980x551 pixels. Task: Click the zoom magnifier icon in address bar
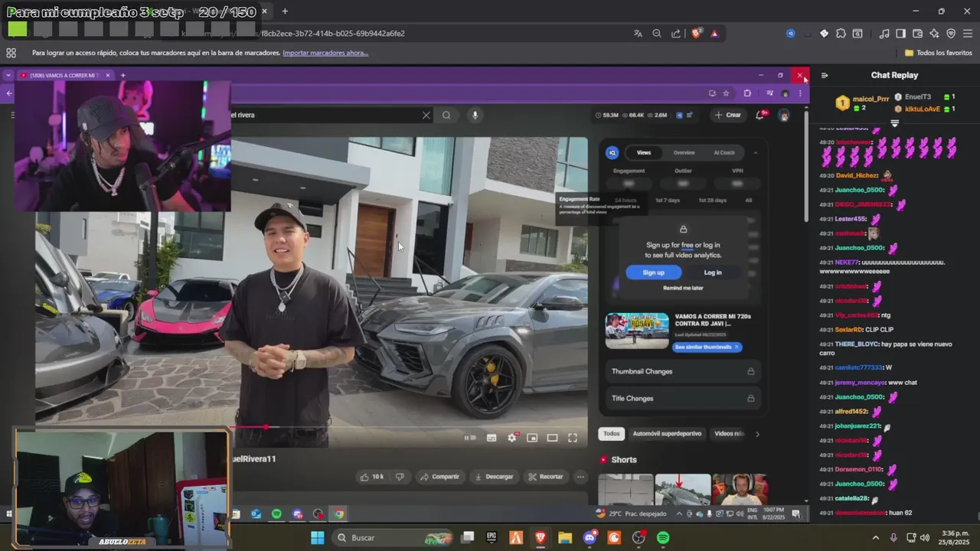pos(657,34)
